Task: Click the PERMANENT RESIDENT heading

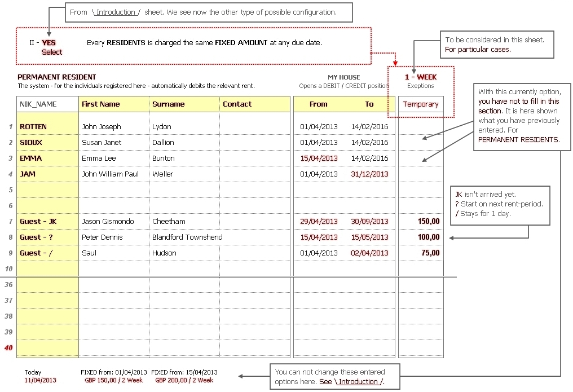Action: tap(56, 77)
